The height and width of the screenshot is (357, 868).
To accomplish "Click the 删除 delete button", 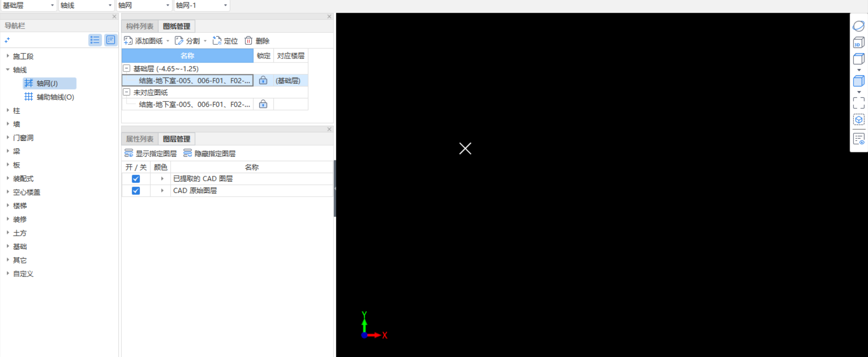I will 257,41.
